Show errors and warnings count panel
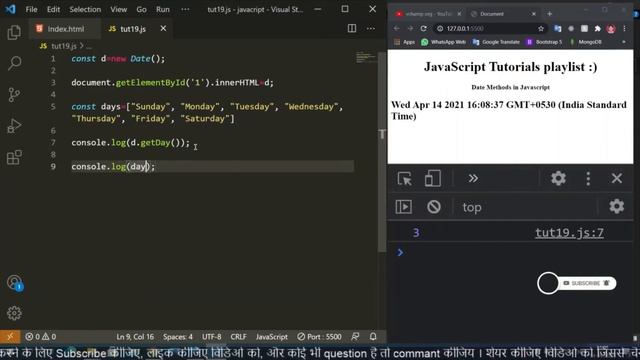 [x=40, y=337]
